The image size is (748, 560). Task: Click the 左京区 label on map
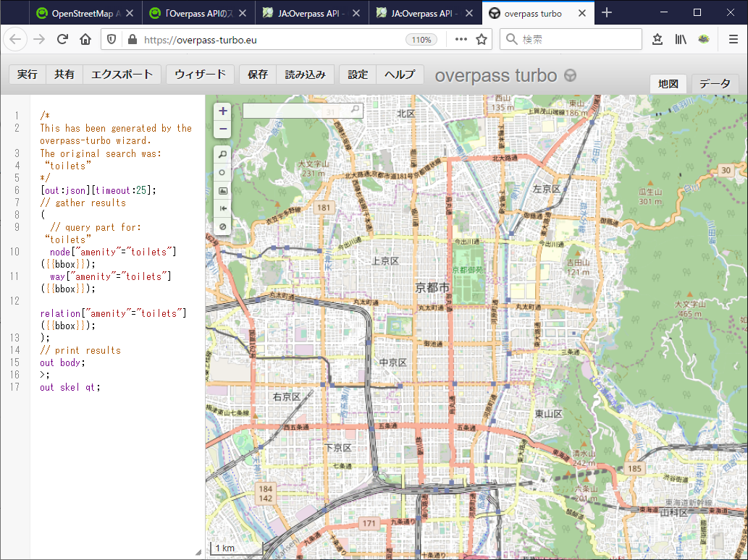[547, 189]
